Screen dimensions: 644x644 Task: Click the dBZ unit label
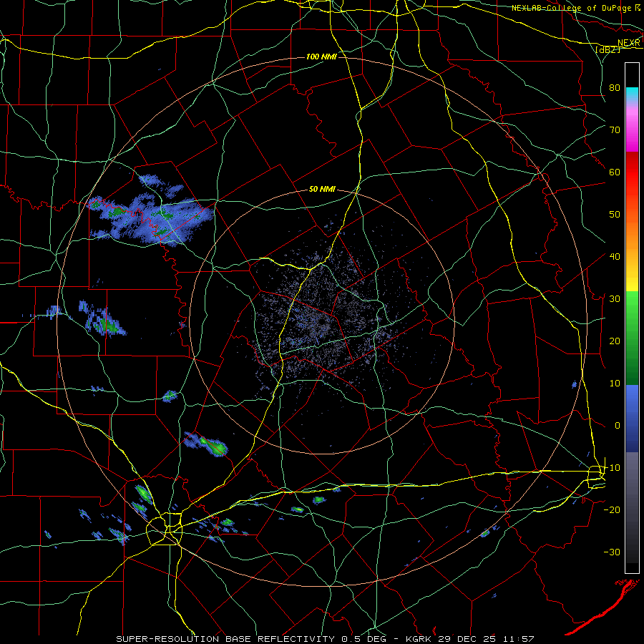(x=608, y=49)
